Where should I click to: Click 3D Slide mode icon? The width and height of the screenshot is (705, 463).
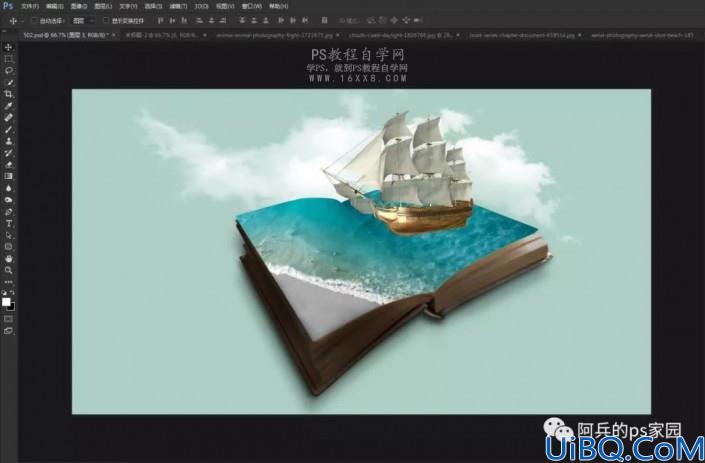click(406, 21)
